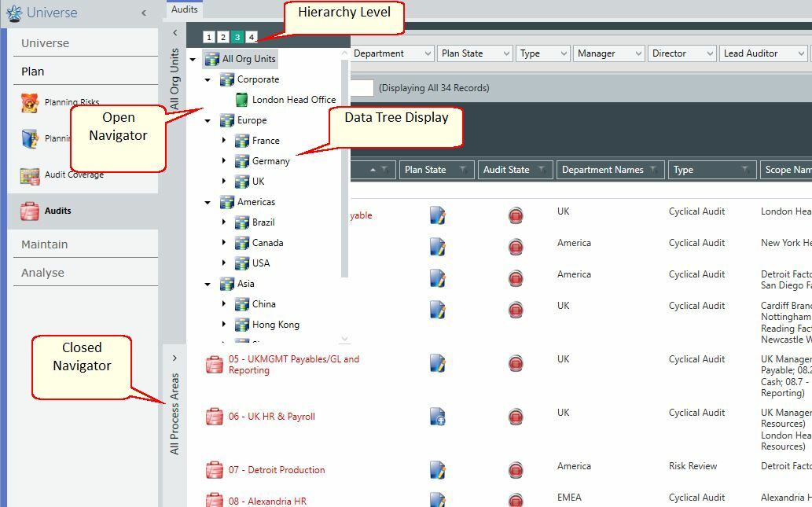The width and height of the screenshot is (812, 507).
Task: Open audit 07 - Detroit Production
Action: tap(277, 470)
